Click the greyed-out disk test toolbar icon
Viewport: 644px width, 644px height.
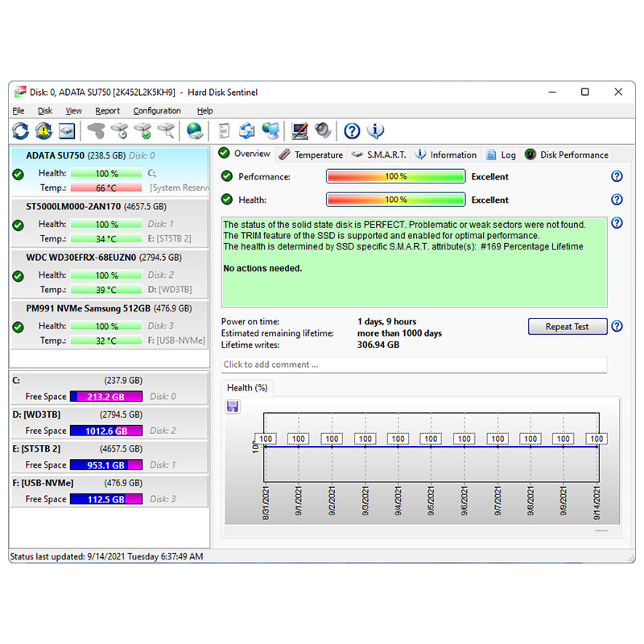(x=96, y=131)
